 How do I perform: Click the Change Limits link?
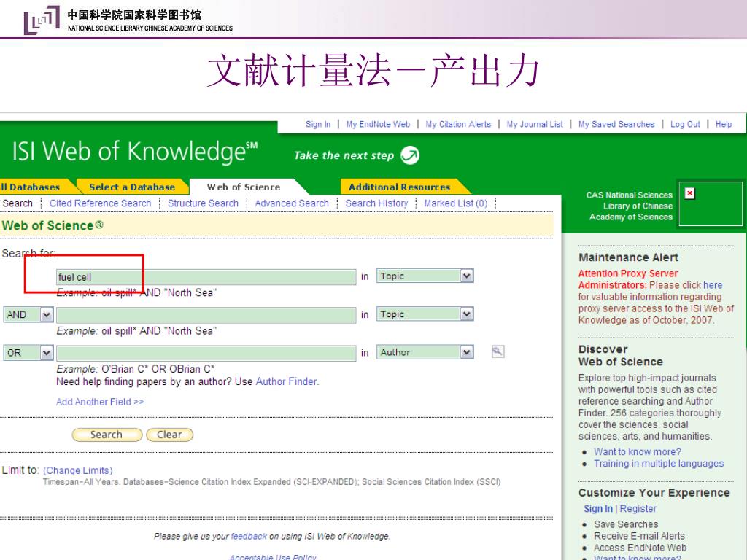pyautogui.click(x=77, y=470)
